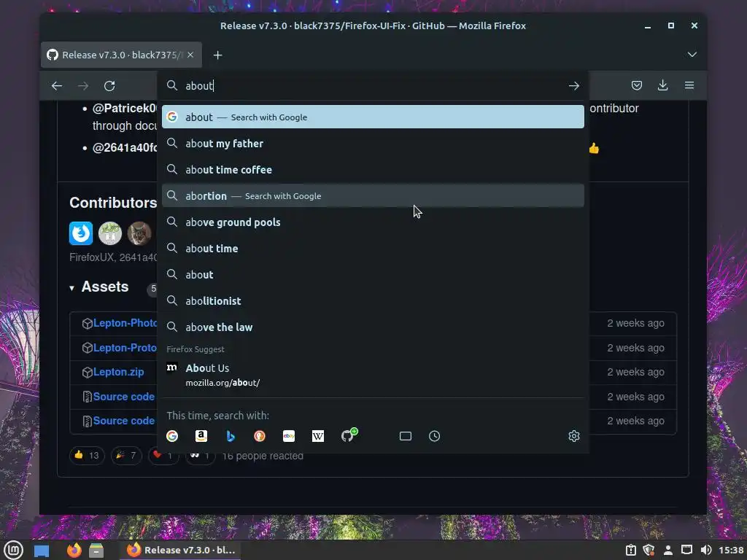Open Save to Pocket icon
This screenshot has height=560, width=747.
point(636,86)
